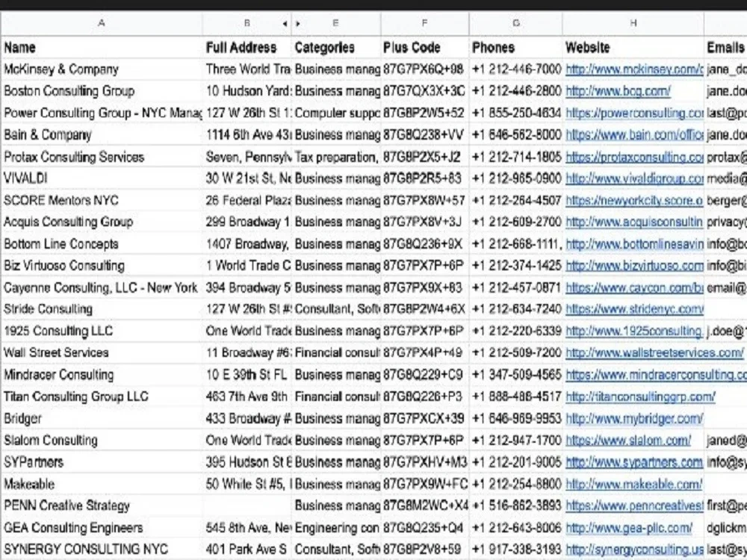
Task: Open the vivaldigroup website link
Action: 634,178
